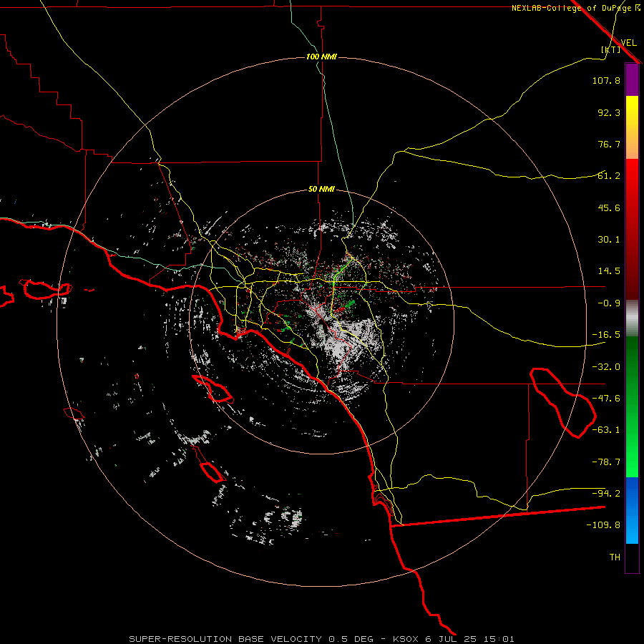Viewport: 644px width, 644px height.
Task: Pick the blue color bar segment
Action: (632, 510)
